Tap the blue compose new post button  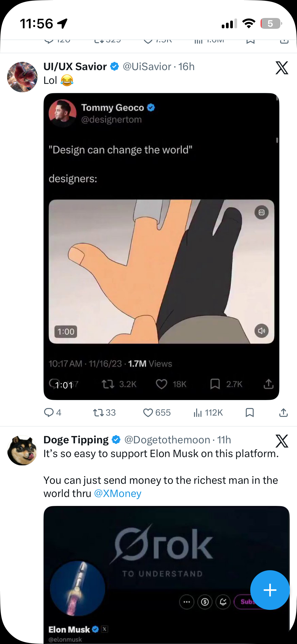[270, 590]
